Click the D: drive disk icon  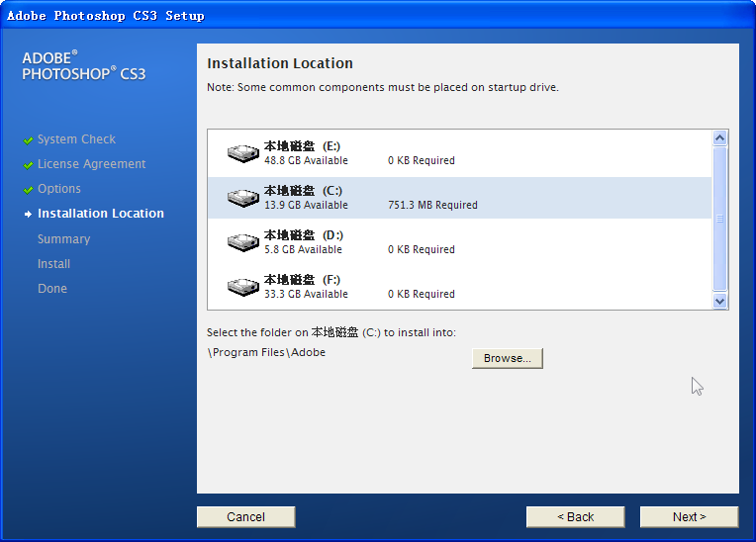point(243,242)
